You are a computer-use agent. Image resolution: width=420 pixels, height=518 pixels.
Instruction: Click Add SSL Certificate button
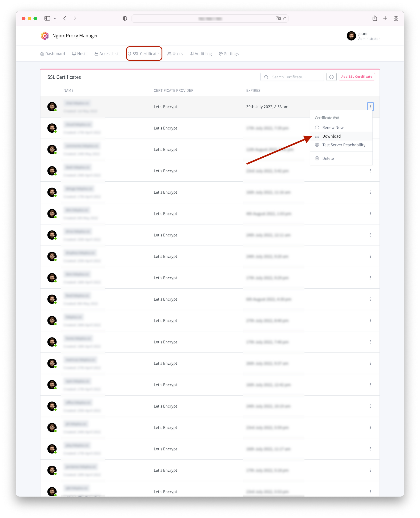pos(357,77)
